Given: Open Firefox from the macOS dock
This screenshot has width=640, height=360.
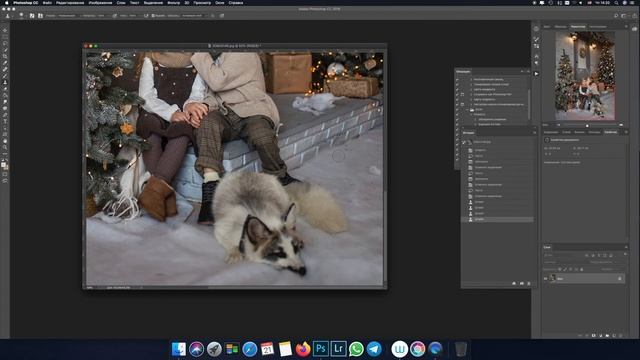Looking at the screenshot, I should coord(303,349).
